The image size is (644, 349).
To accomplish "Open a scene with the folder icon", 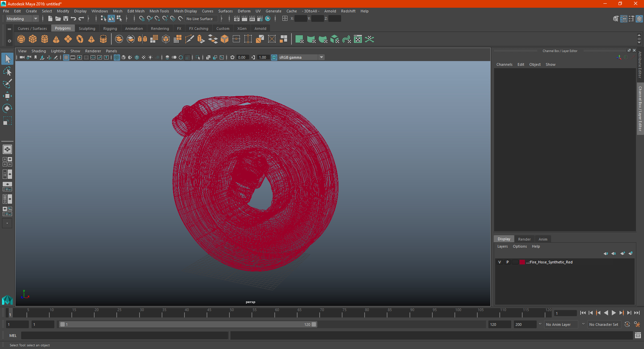I will (x=58, y=19).
